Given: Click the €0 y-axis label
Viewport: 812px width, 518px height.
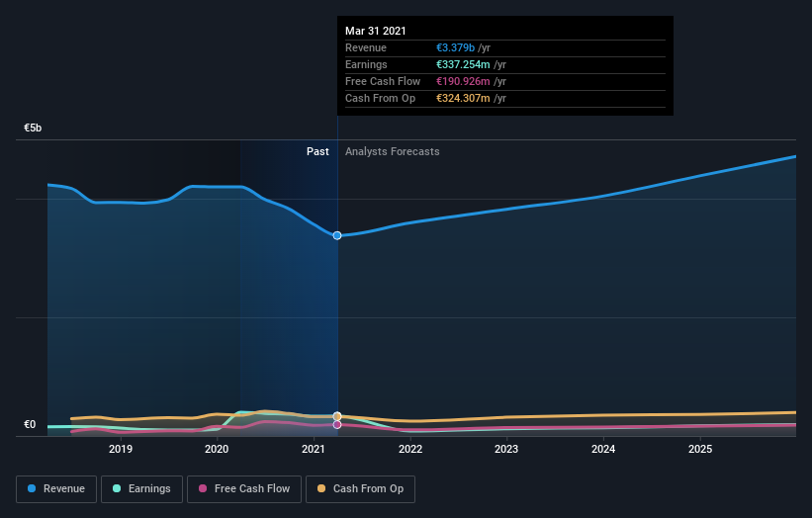Looking at the screenshot, I should (x=30, y=424).
